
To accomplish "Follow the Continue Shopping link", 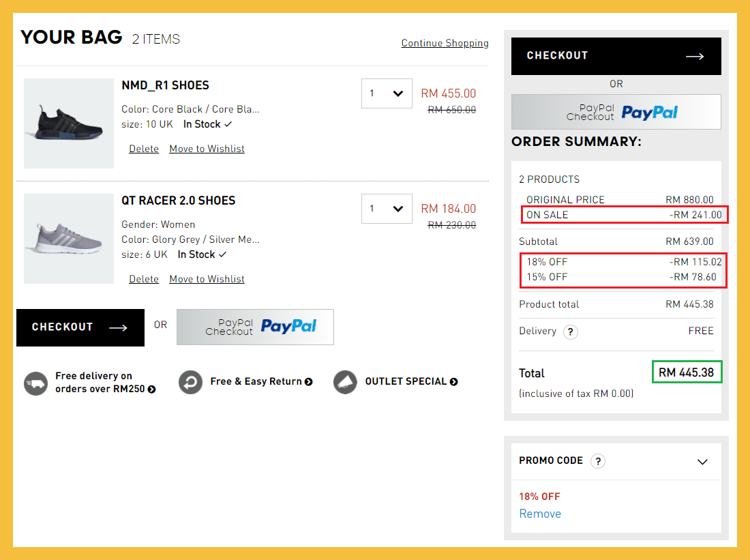I will click(x=445, y=43).
